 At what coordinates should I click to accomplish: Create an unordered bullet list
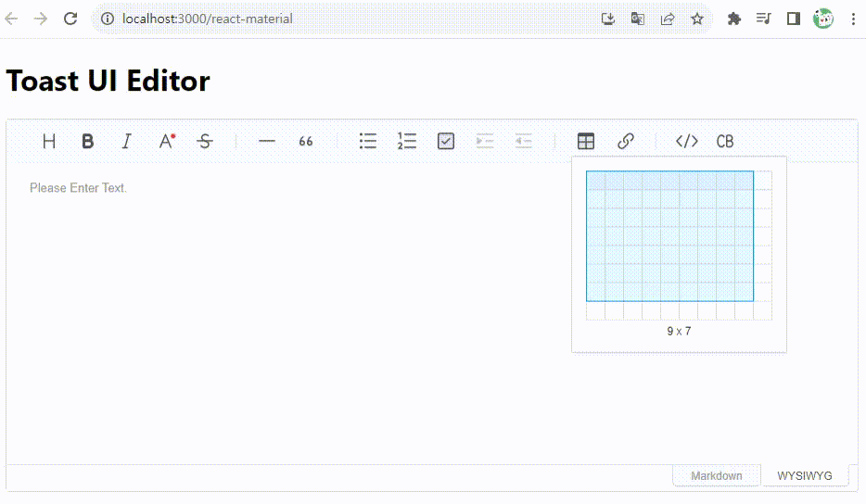tap(368, 142)
